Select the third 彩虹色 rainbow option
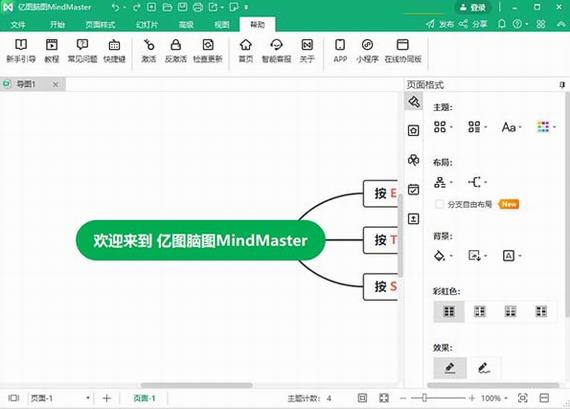The height and width of the screenshot is (409, 570). click(x=510, y=312)
